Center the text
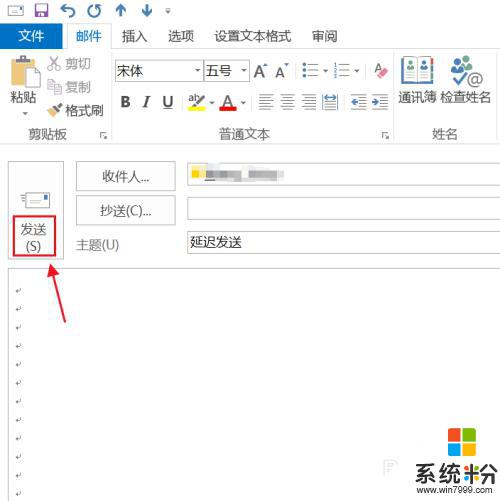Screen dimensions: 500x501 [x=287, y=102]
